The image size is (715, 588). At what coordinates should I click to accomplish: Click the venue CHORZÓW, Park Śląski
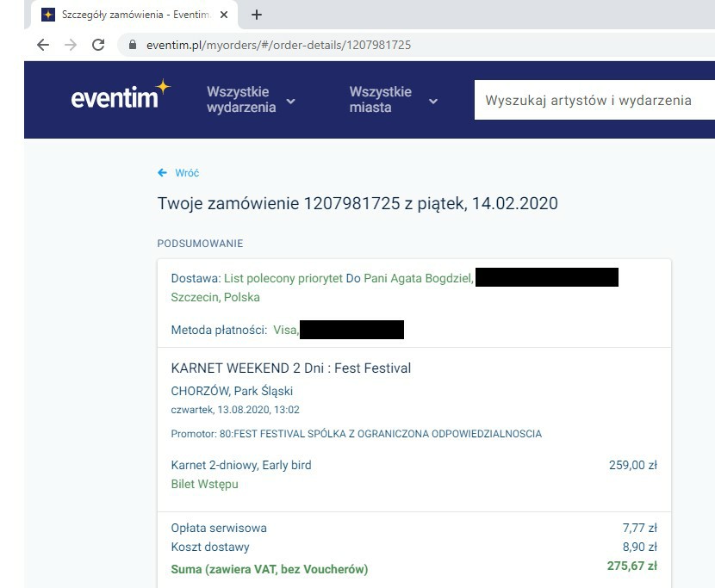tap(232, 391)
